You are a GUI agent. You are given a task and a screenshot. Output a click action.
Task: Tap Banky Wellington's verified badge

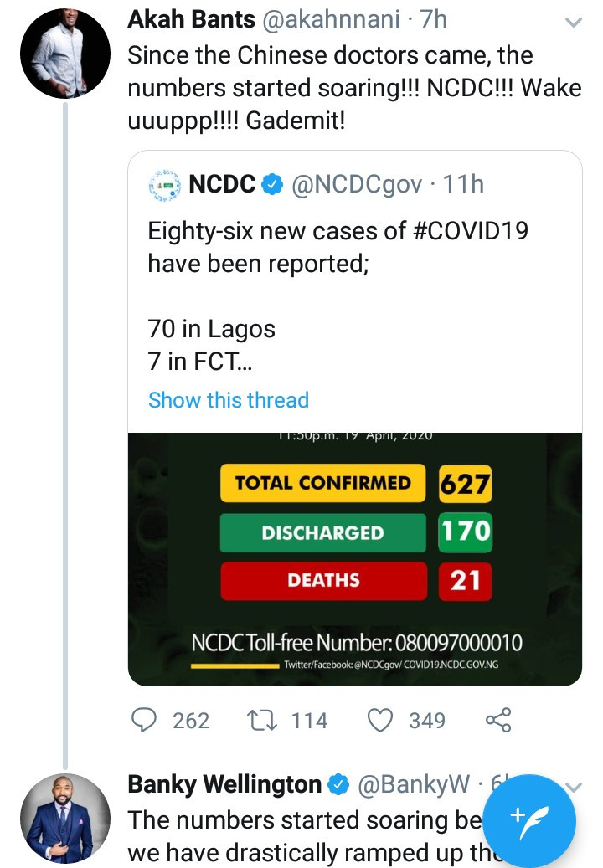(339, 785)
